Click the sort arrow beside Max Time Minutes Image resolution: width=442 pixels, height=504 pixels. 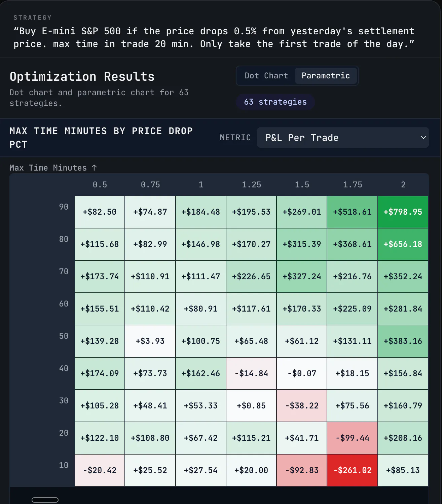[94, 168]
